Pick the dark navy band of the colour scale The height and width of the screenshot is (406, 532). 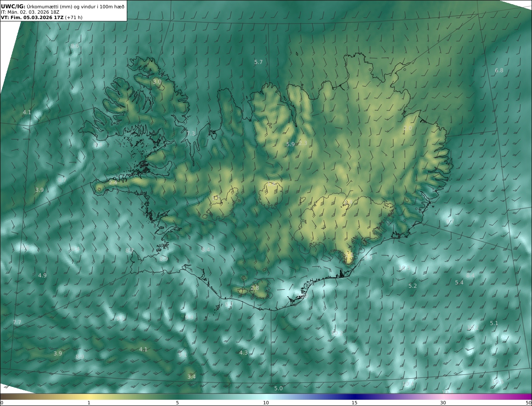[x=355, y=396]
